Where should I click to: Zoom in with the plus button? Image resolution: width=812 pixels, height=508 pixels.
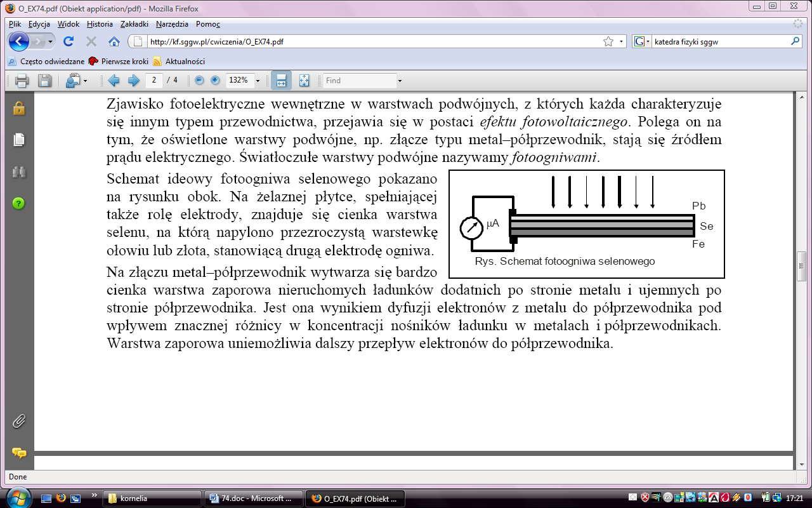click(x=215, y=81)
